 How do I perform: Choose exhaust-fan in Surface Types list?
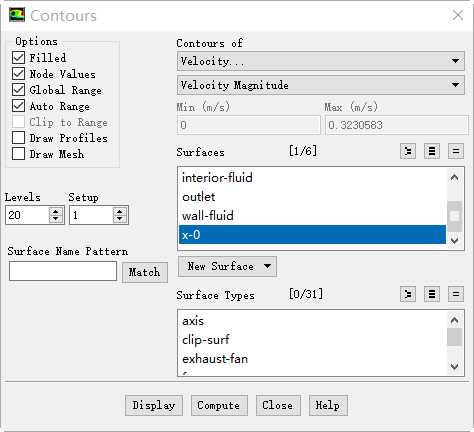[312, 359]
